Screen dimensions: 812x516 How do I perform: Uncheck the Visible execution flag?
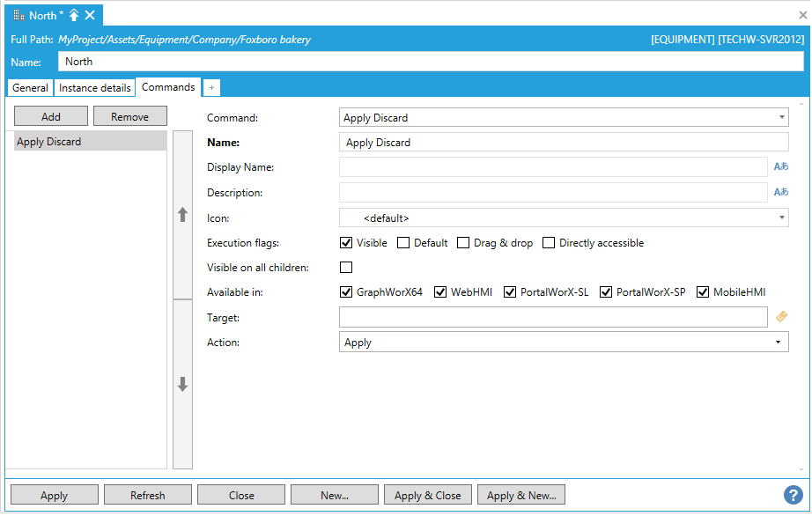pos(346,243)
